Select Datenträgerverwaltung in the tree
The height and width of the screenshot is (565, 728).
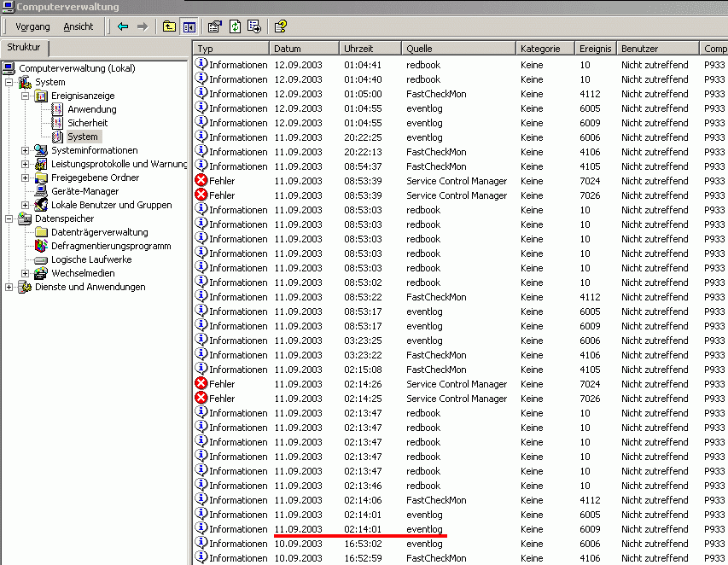click(x=100, y=232)
